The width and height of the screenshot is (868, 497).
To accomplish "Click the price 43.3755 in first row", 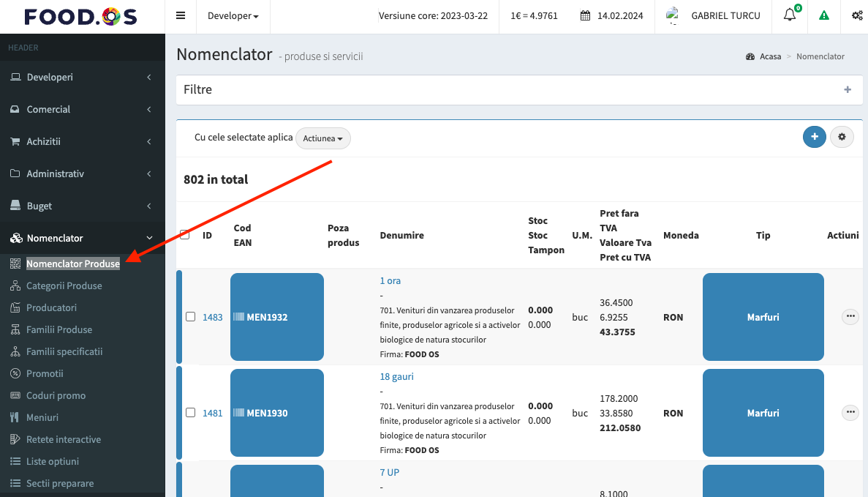I will 617,332.
